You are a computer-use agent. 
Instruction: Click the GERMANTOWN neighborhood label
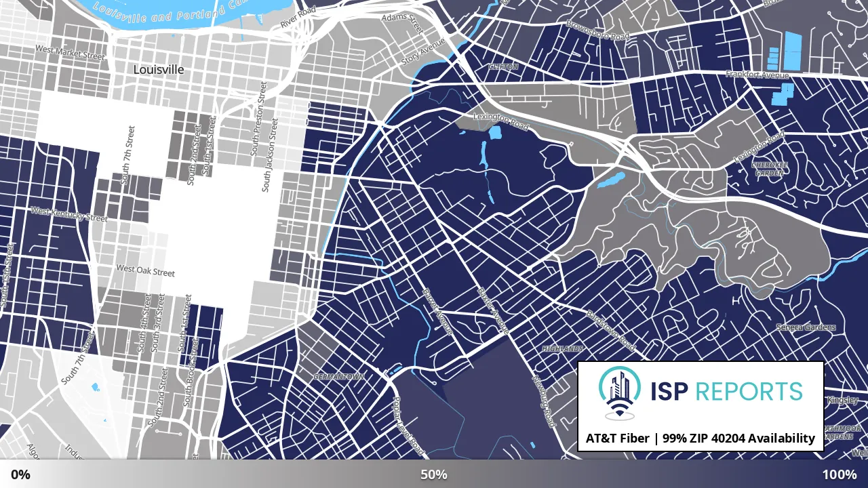click(339, 376)
